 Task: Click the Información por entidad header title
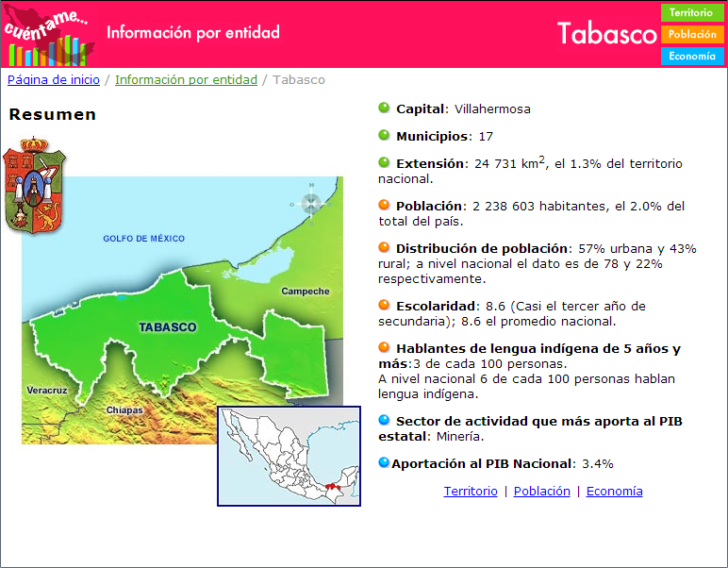click(x=193, y=32)
